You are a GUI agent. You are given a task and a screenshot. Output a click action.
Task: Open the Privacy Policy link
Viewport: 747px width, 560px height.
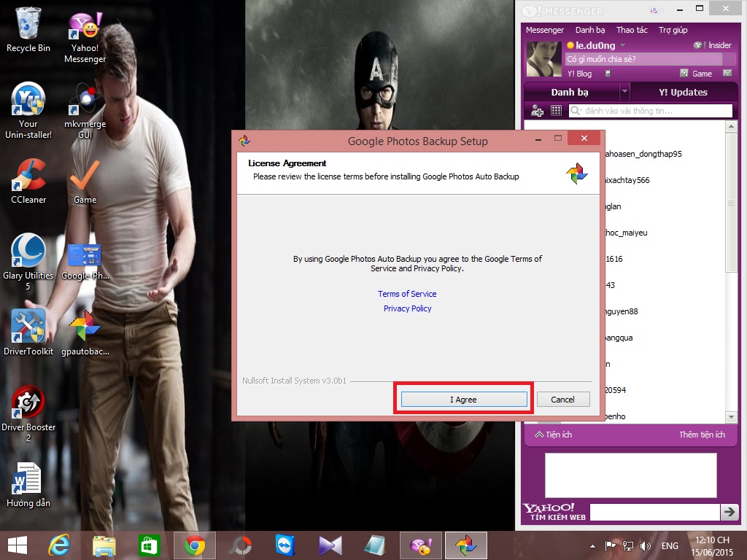coord(407,308)
